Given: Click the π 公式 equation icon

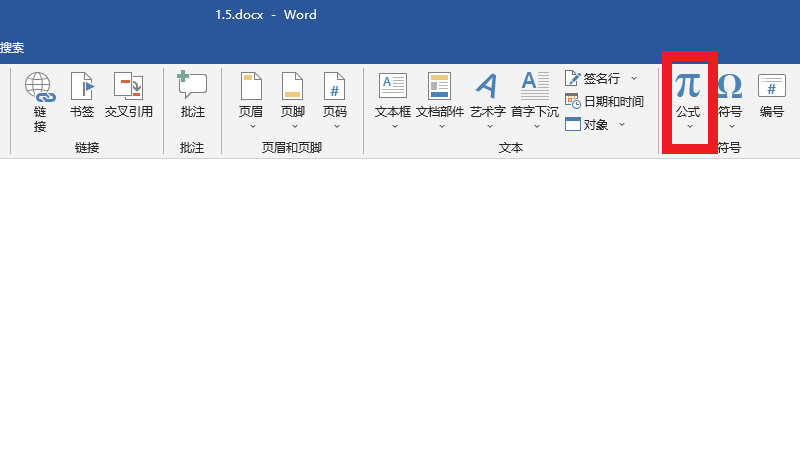Looking at the screenshot, I should click(688, 87).
